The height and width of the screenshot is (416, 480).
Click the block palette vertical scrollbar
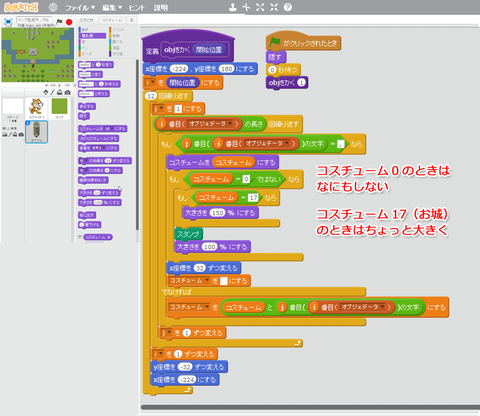137,145
